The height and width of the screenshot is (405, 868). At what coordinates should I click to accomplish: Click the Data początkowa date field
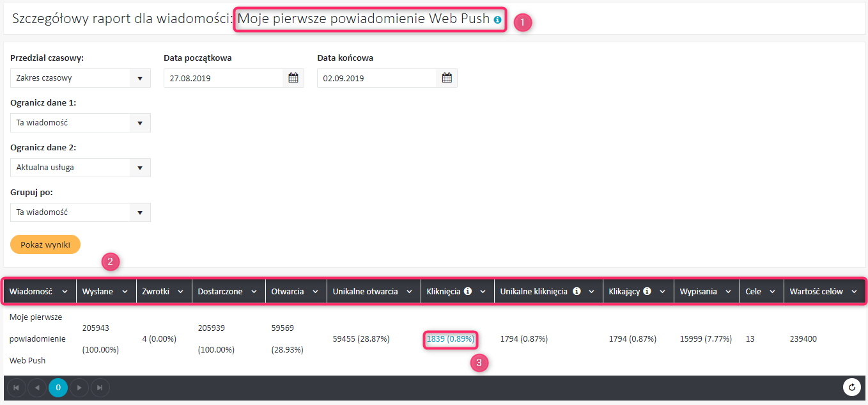point(222,78)
